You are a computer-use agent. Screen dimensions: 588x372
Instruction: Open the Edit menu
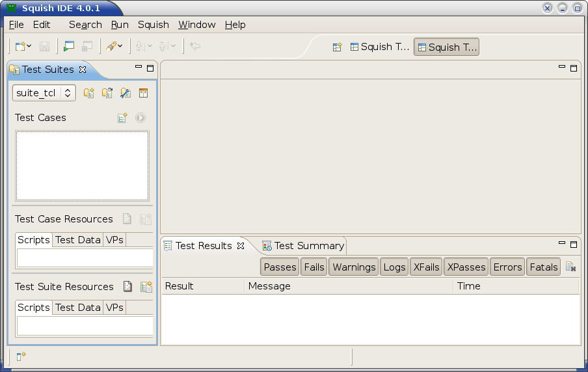41,25
